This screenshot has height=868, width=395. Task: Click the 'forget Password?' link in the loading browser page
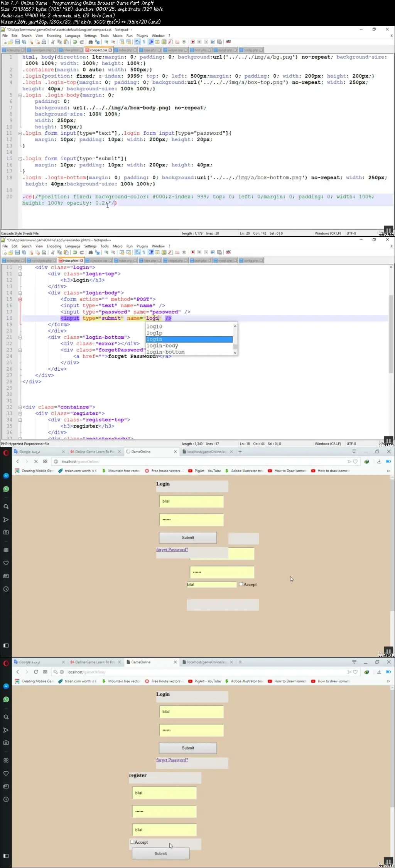tap(172, 549)
